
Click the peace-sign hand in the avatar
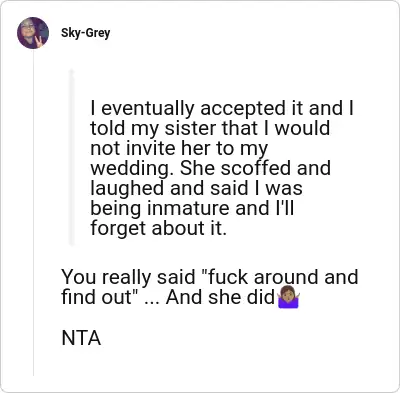click(x=39, y=42)
